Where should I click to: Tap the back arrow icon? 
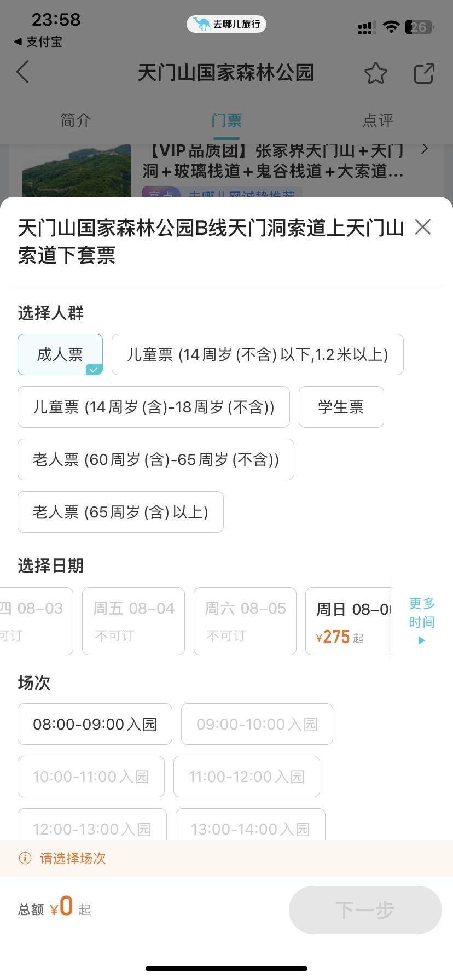pos(22,72)
